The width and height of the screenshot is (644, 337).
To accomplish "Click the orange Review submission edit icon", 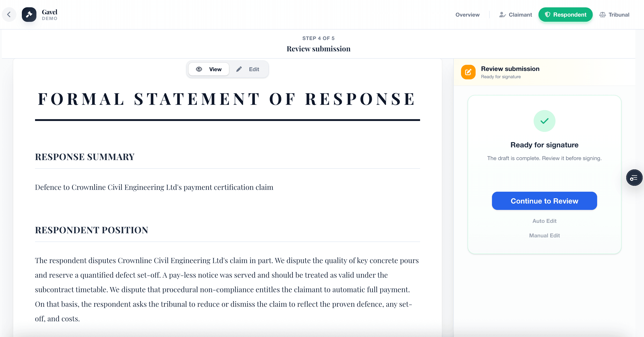I will pos(468,72).
